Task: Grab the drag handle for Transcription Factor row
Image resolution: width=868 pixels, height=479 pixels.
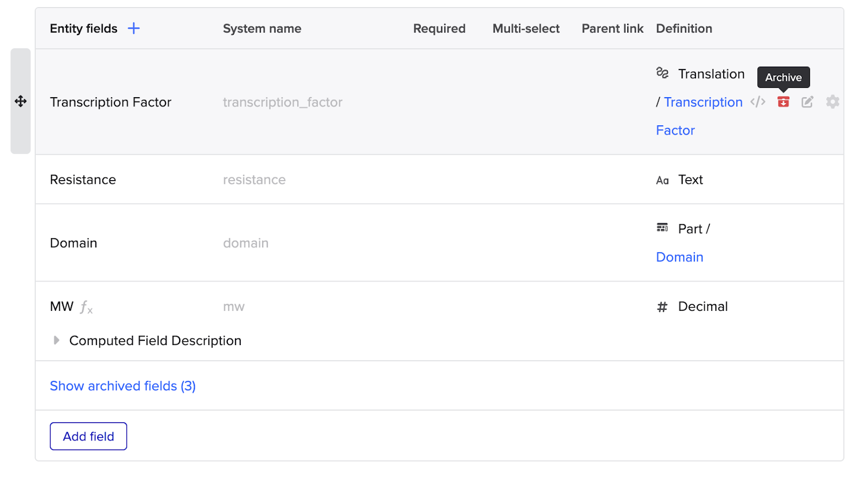Action: tap(21, 101)
